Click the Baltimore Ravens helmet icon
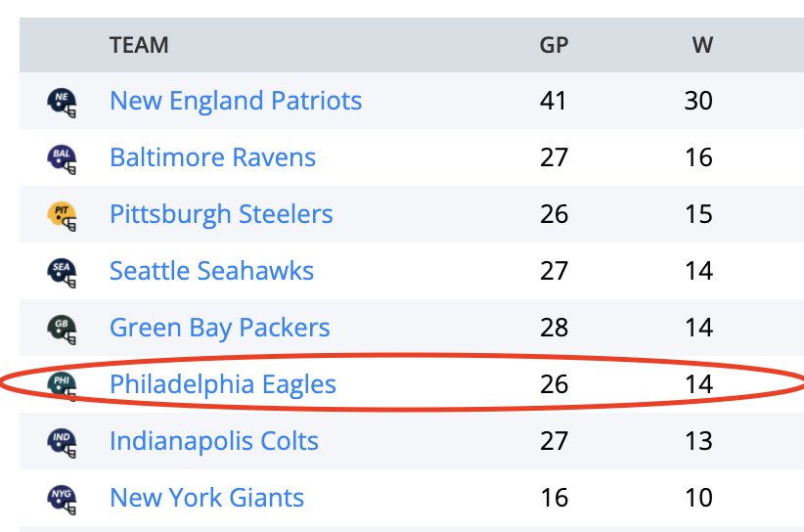Screen dimensions: 804x532 coord(63,157)
